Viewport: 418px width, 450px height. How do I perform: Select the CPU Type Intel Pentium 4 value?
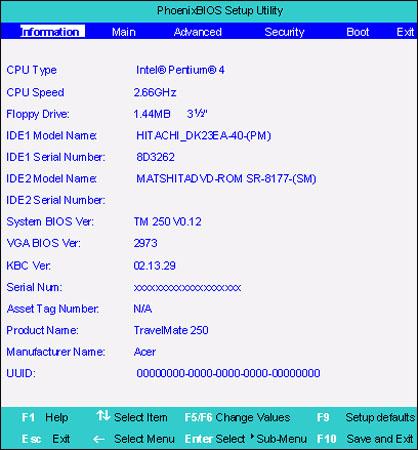(x=180, y=70)
